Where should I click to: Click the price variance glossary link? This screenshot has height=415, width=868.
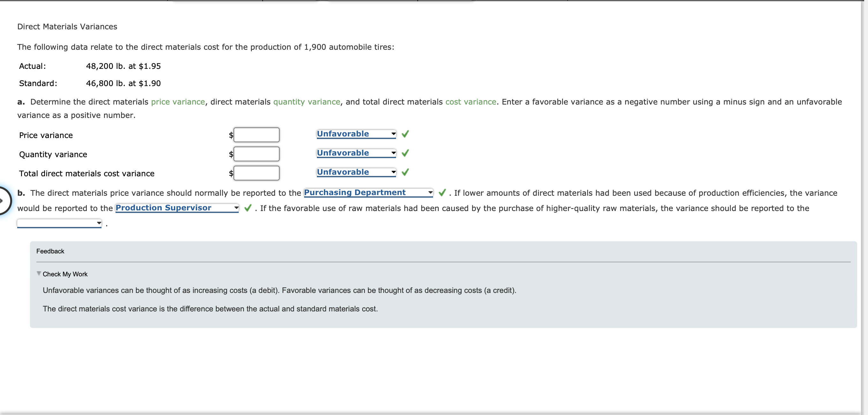point(178,102)
